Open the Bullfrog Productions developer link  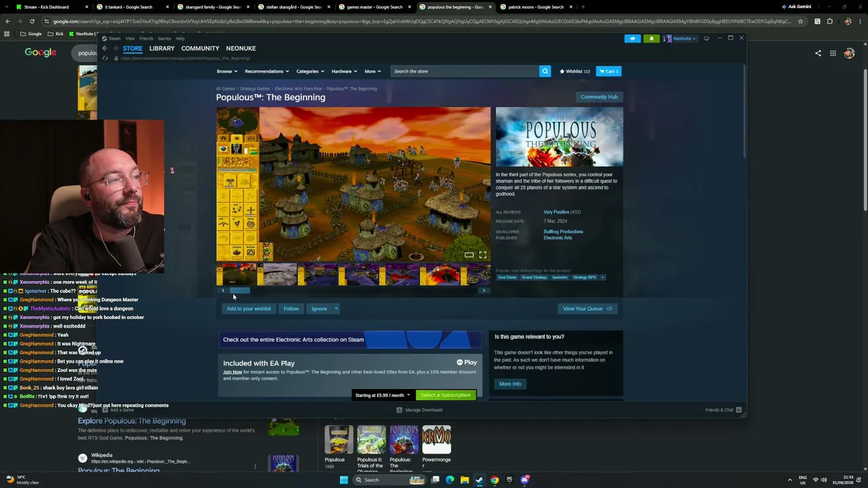[x=563, y=232]
